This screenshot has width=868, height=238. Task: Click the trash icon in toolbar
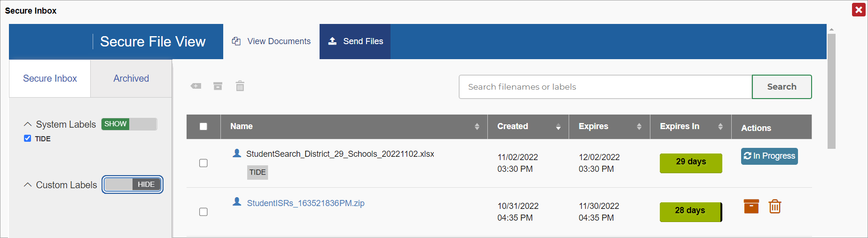point(240,86)
